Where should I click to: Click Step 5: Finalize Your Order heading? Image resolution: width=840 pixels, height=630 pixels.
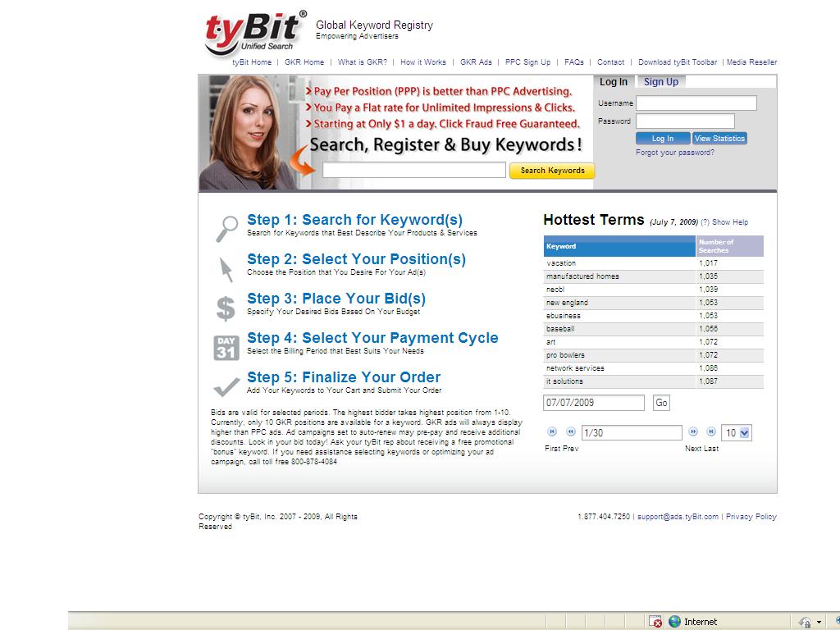pos(344,377)
